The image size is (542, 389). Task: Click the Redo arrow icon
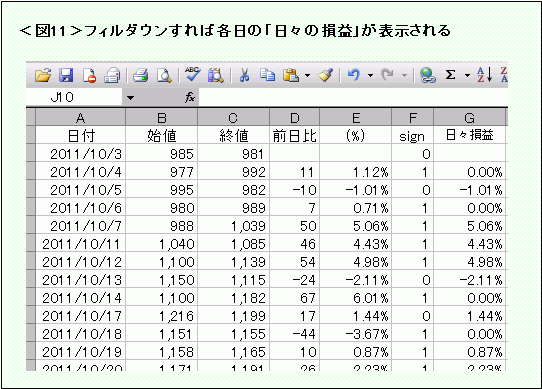pyautogui.click(x=387, y=75)
